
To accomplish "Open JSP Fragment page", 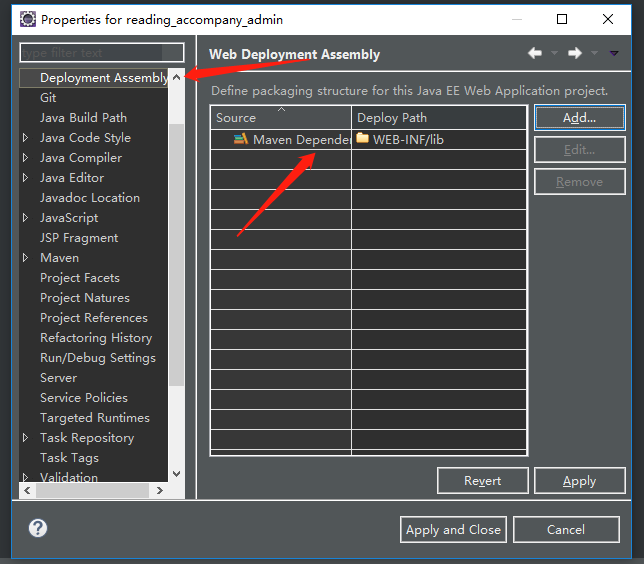I will [x=79, y=238].
